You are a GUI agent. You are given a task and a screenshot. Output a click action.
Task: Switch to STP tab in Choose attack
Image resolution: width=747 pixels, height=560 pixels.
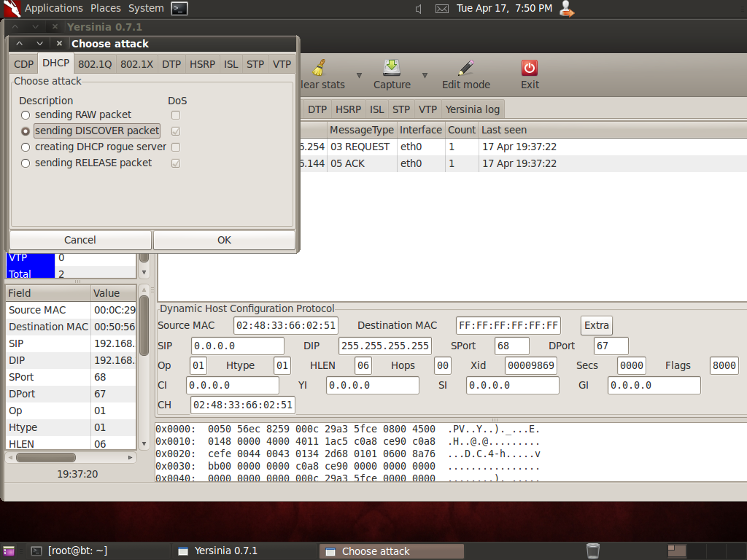click(x=255, y=64)
